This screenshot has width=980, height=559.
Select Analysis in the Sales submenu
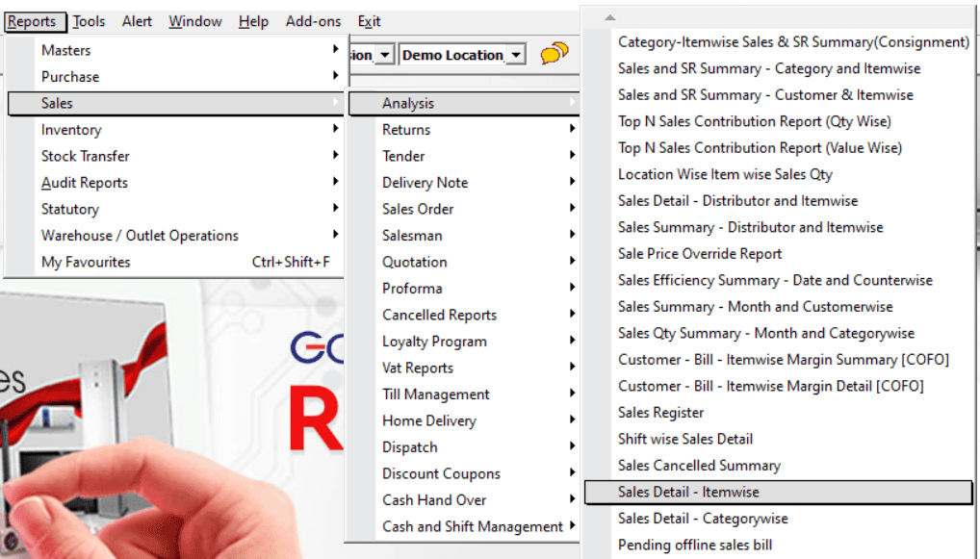[x=464, y=103]
